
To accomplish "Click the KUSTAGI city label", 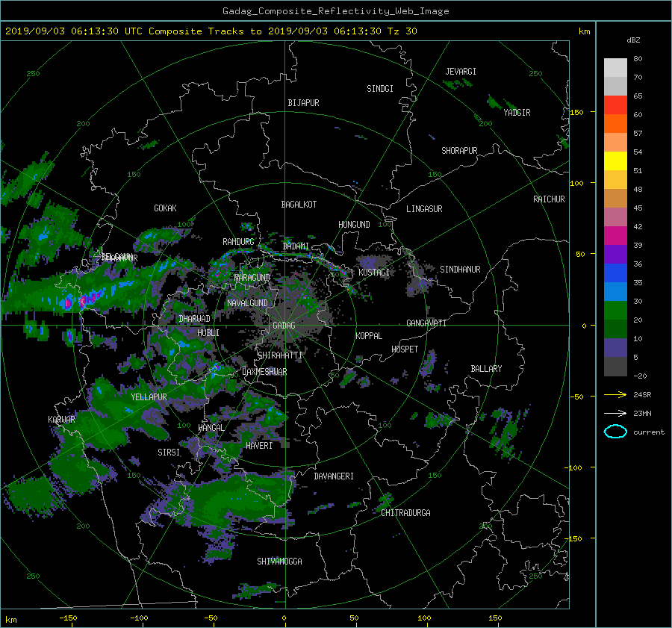I will coord(374,273).
